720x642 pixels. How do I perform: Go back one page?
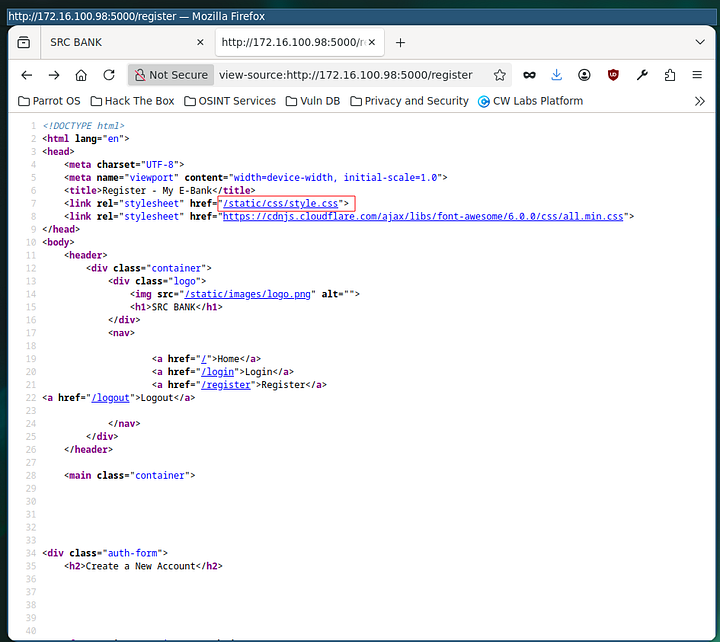27,75
